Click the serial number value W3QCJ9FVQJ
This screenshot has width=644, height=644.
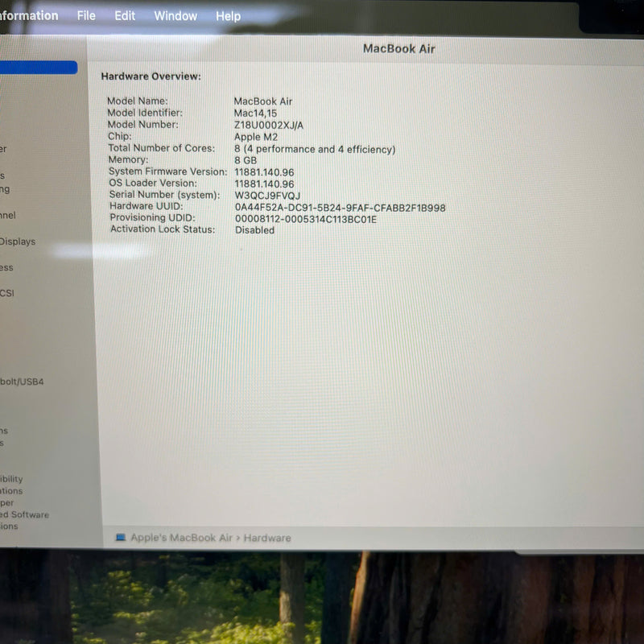(x=267, y=196)
